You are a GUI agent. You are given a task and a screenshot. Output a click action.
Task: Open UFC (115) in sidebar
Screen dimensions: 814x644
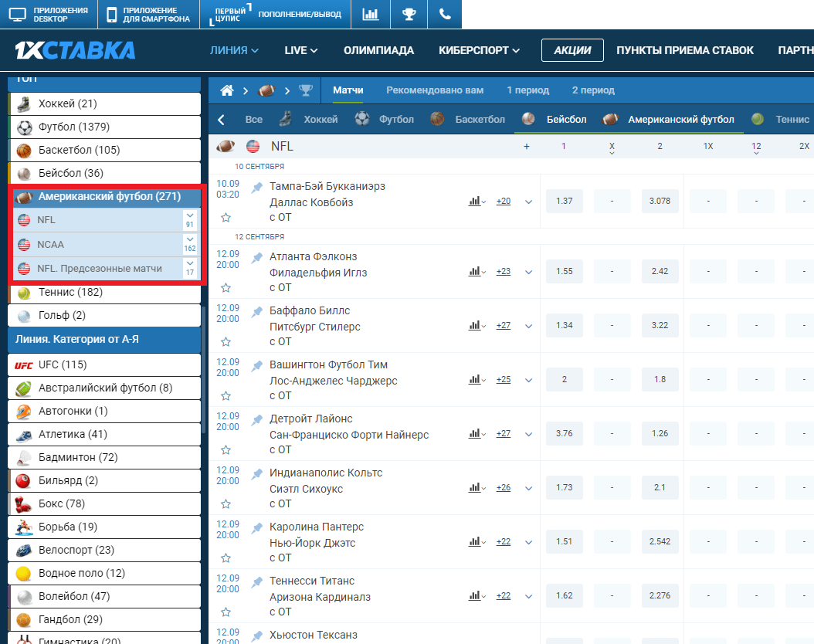pos(104,364)
